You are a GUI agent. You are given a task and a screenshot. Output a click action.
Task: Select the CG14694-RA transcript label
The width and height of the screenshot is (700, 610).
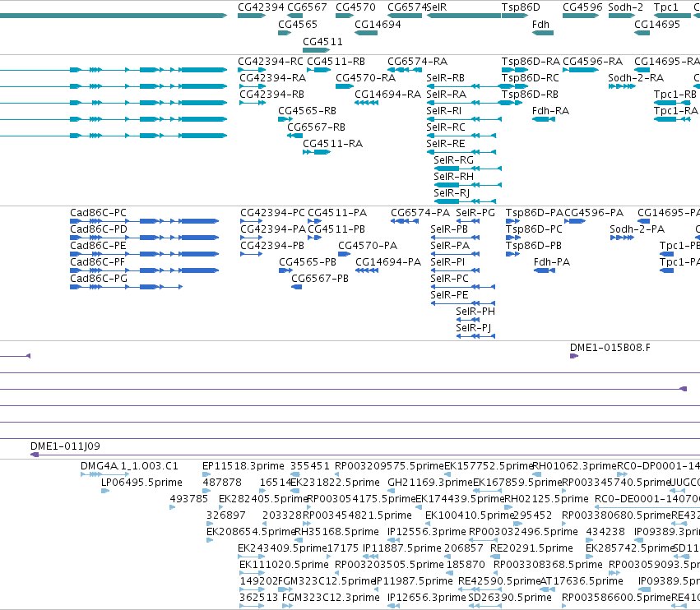point(388,95)
